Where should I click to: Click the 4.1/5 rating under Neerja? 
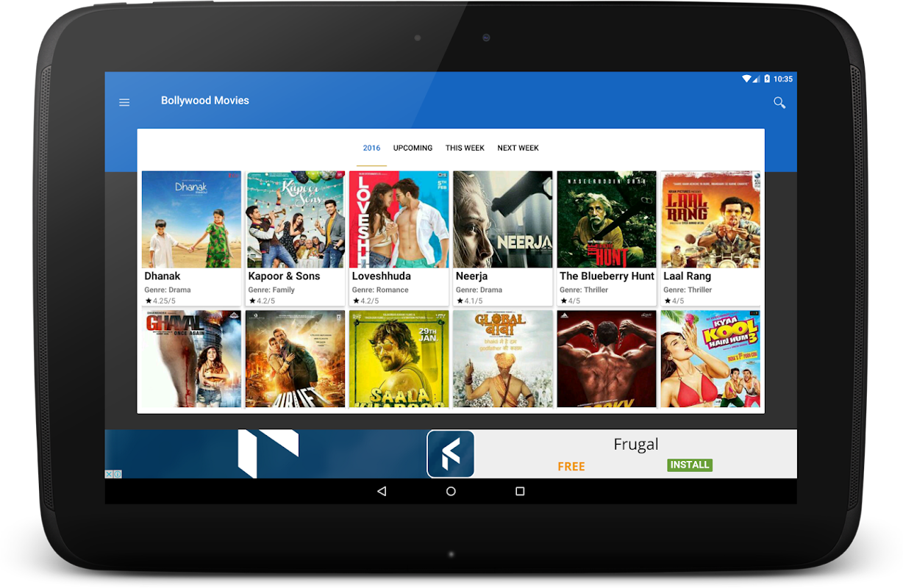pos(469,301)
